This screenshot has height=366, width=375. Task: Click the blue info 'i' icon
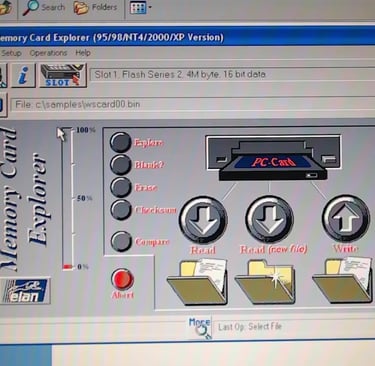click(x=23, y=76)
